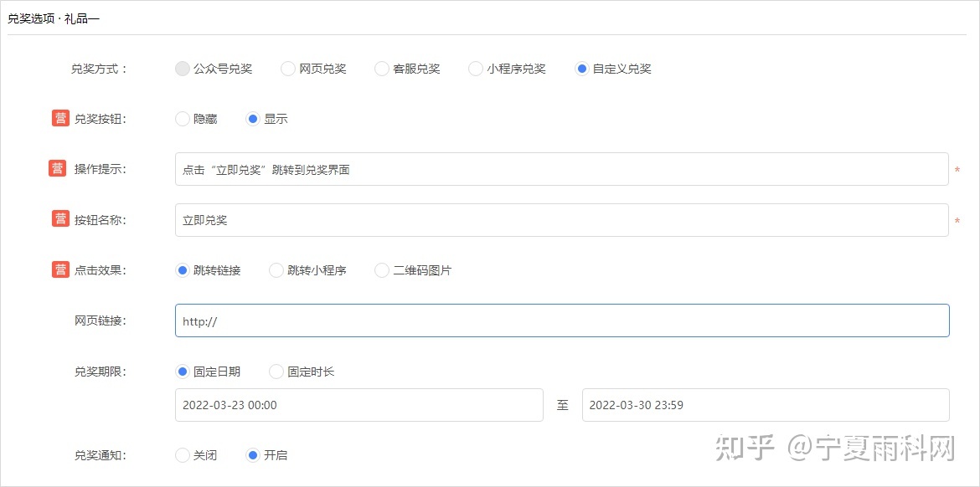Click the 营 badge beside 按钮名称
Viewport: 980px width, 487px height.
[x=60, y=219]
